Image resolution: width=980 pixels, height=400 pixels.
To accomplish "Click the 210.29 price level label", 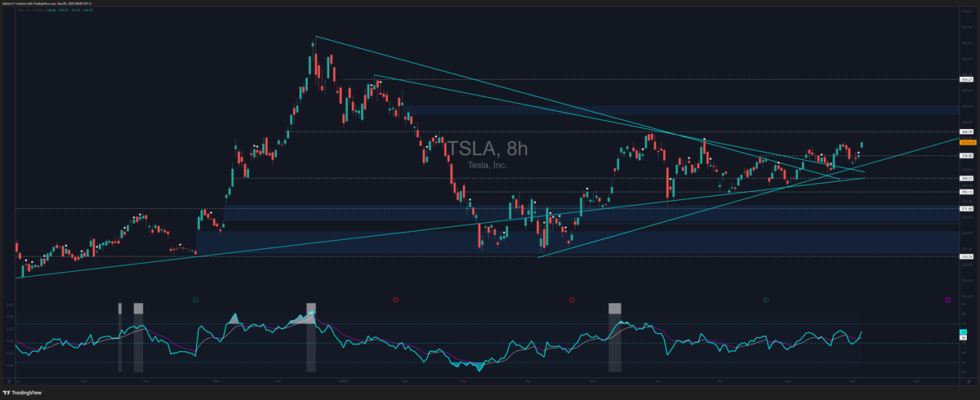I will click(966, 256).
